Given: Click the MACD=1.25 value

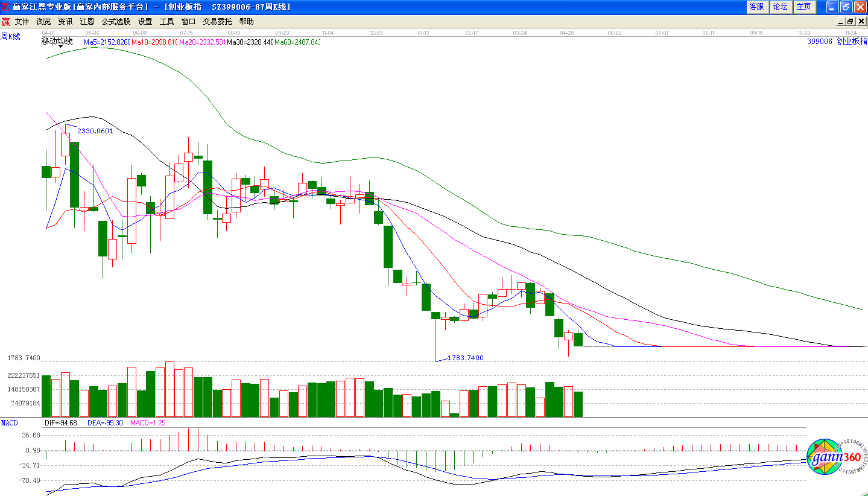Looking at the screenshot, I should pyautogui.click(x=148, y=423).
